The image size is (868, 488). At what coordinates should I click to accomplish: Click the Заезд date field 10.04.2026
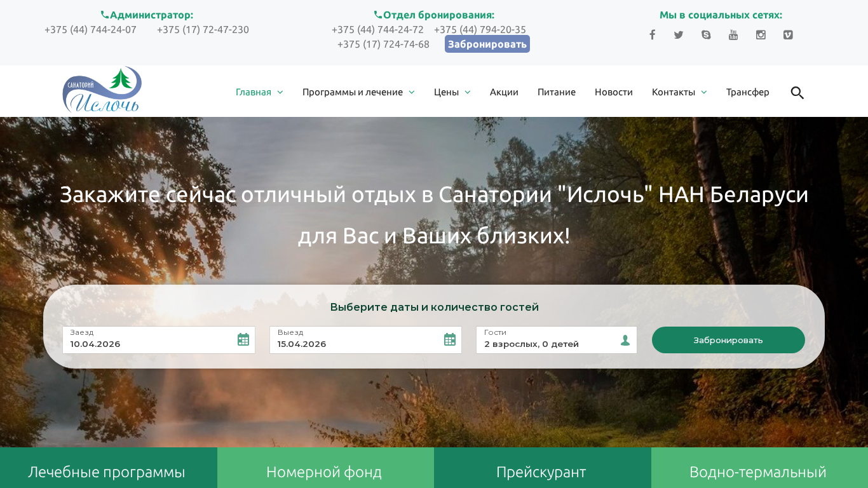[159, 340]
